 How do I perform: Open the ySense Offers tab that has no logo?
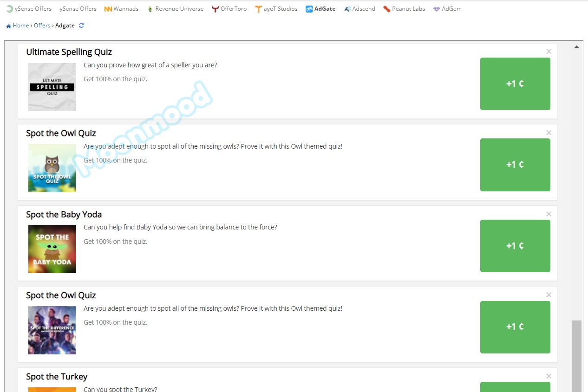[x=78, y=9]
